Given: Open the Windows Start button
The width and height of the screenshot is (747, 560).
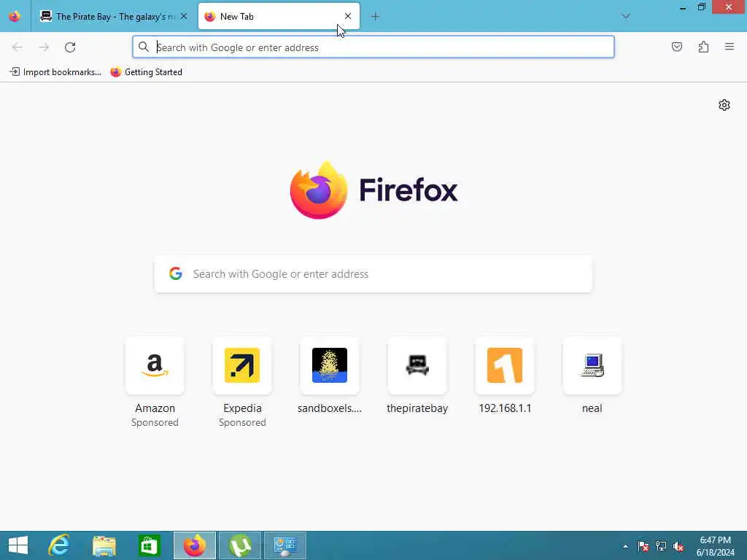Looking at the screenshot, I should [18, 545].
